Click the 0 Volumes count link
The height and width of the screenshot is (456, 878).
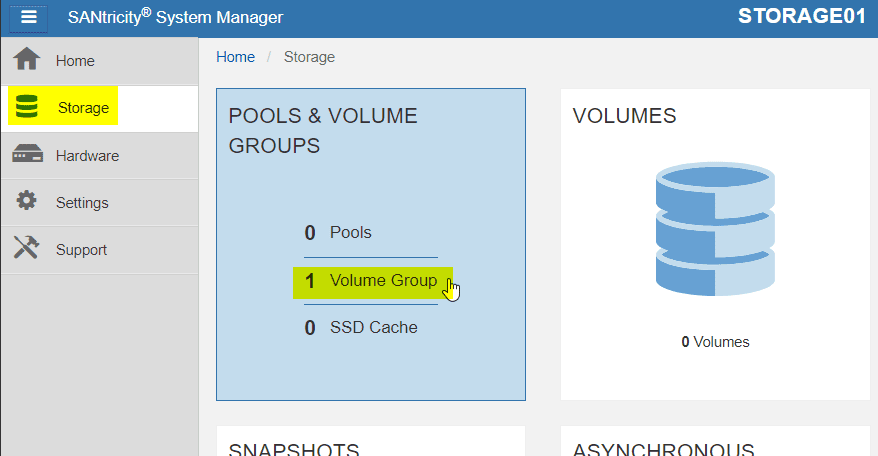point(715,342)
